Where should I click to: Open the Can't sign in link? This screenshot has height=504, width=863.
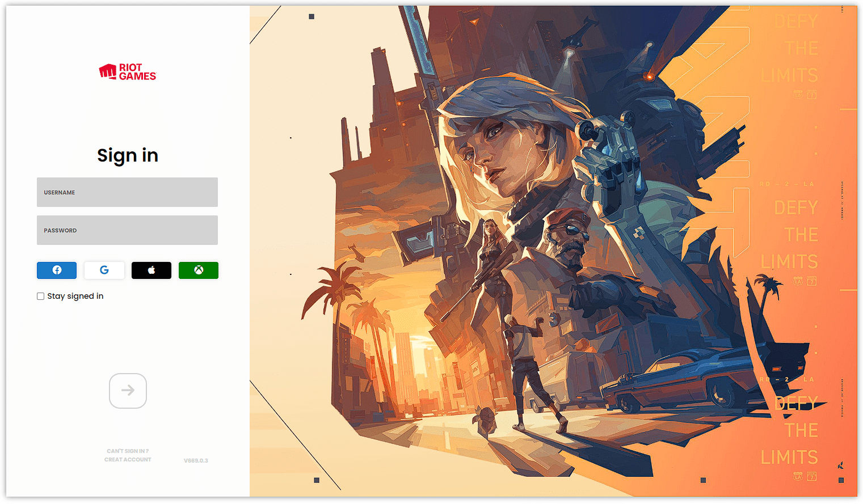(128, 451)
